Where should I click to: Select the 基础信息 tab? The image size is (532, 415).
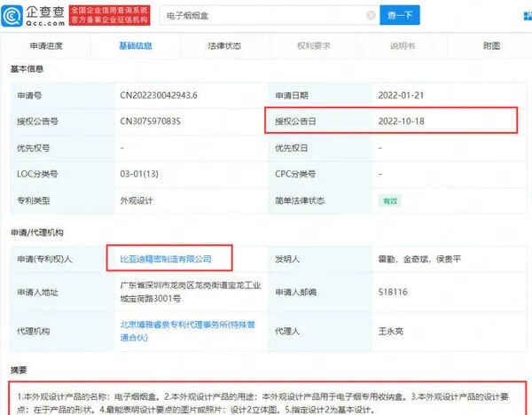click(136, 46)
